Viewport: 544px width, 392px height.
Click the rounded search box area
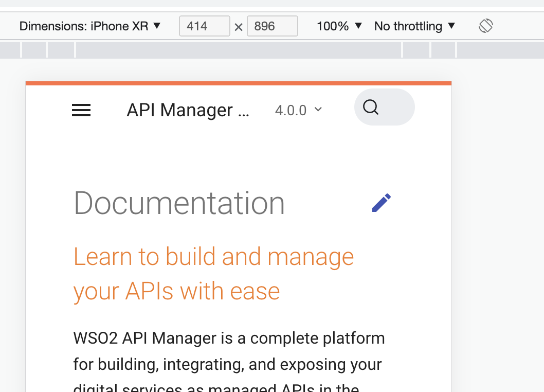click(385, 107)
